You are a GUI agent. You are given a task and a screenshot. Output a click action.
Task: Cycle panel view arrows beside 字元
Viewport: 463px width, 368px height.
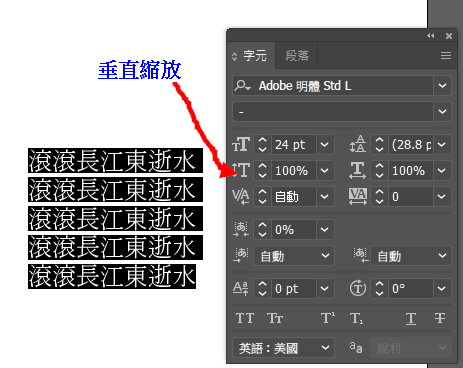pos(235,56)
